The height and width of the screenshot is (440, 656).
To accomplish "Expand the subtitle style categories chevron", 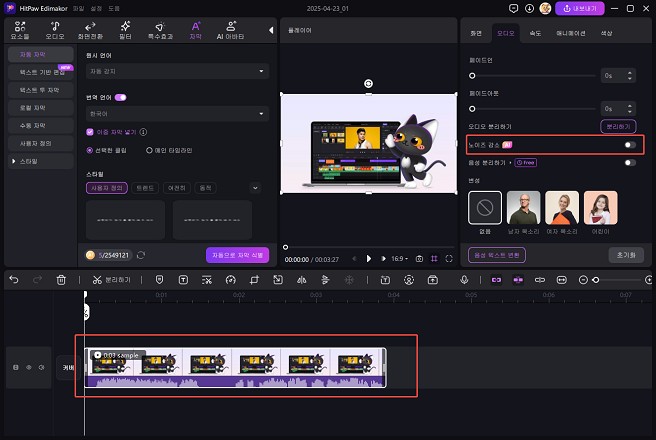I will point(255,188).
